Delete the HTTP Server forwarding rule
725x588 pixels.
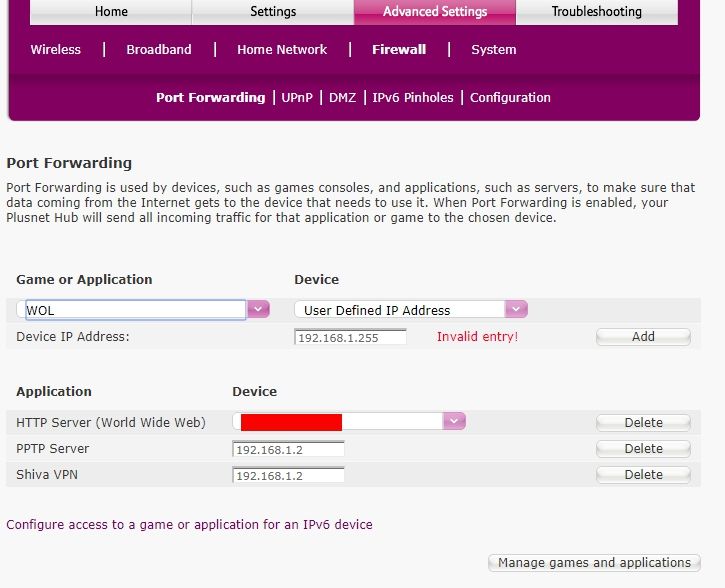(643, 423)
